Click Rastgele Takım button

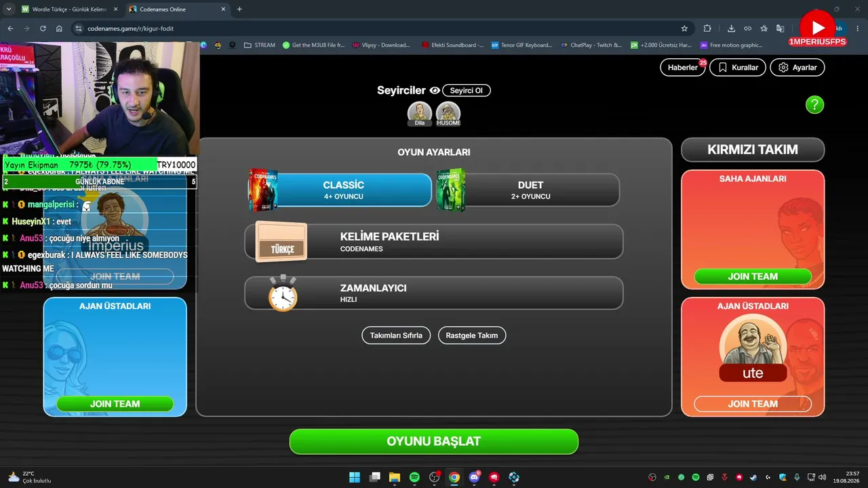[472, 335]
